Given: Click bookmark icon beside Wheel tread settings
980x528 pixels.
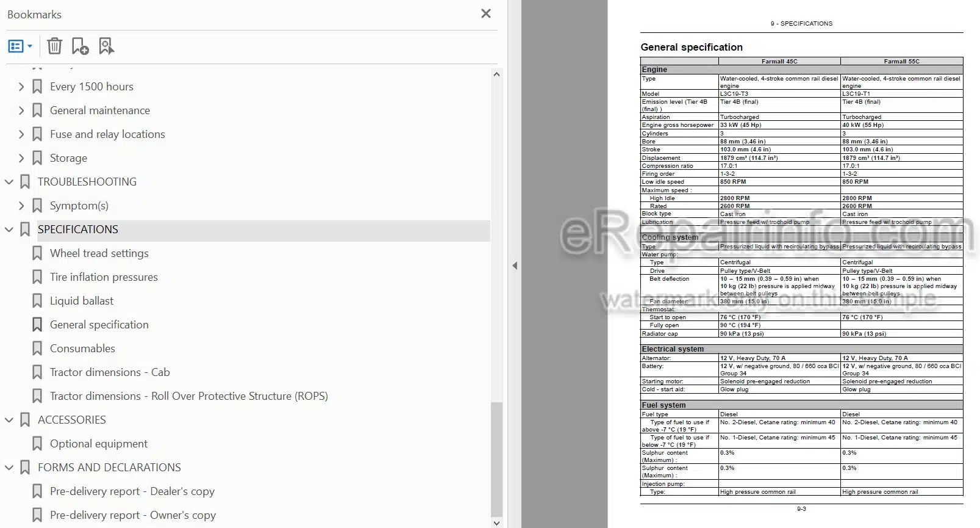Looking at the screenshot, I should coord(37,253).
